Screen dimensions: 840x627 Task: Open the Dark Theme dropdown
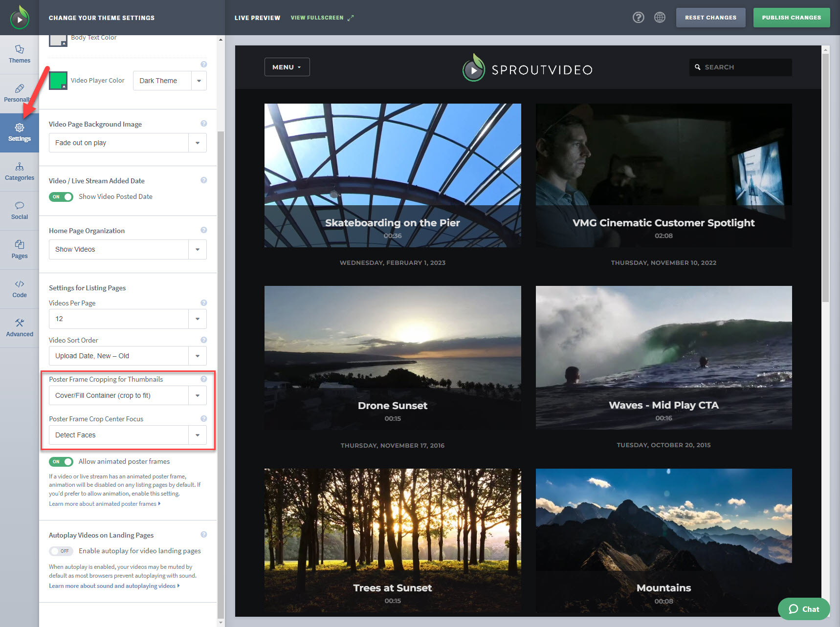(x=170, y=81)
